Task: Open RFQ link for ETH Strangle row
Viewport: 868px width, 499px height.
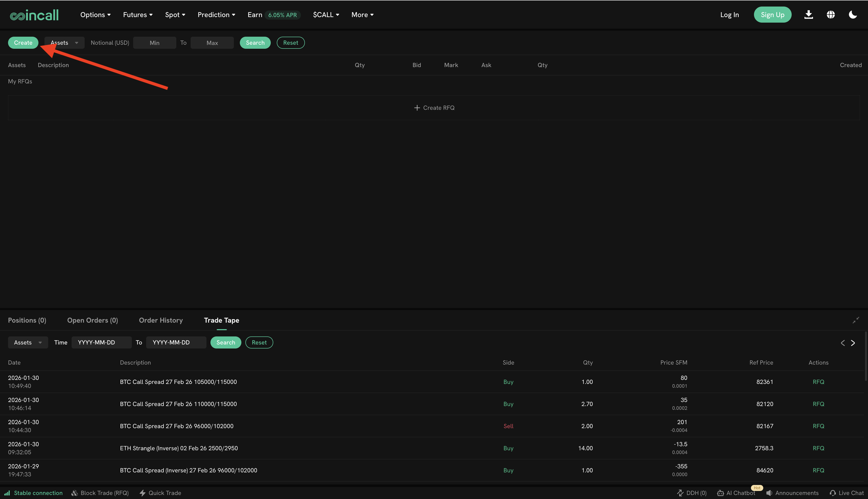Action: tap(818, 448)
